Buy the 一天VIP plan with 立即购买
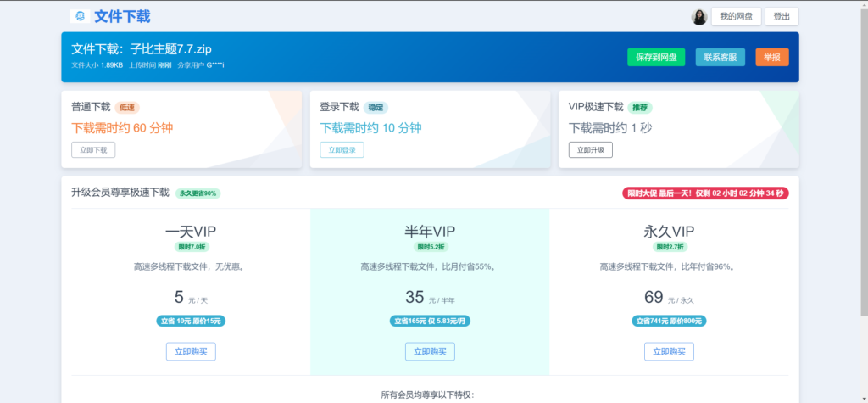Viewport: 868px width, 403px height. (191, 351)
